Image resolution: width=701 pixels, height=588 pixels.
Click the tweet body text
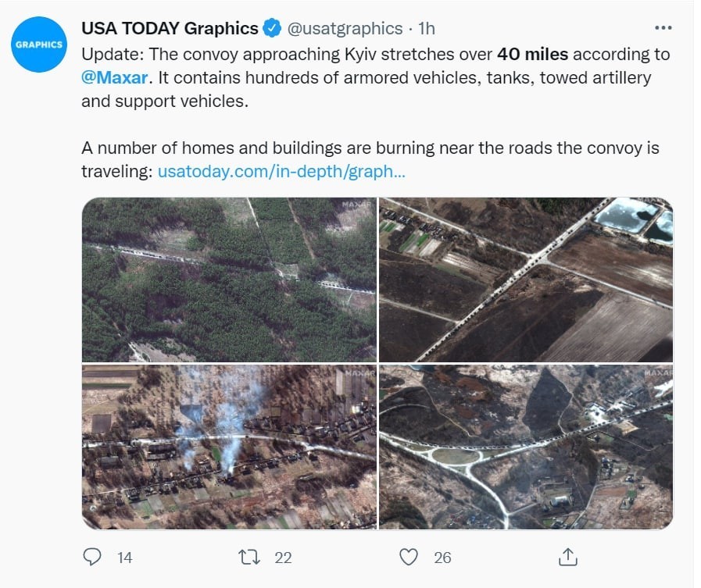click(376, 112)
